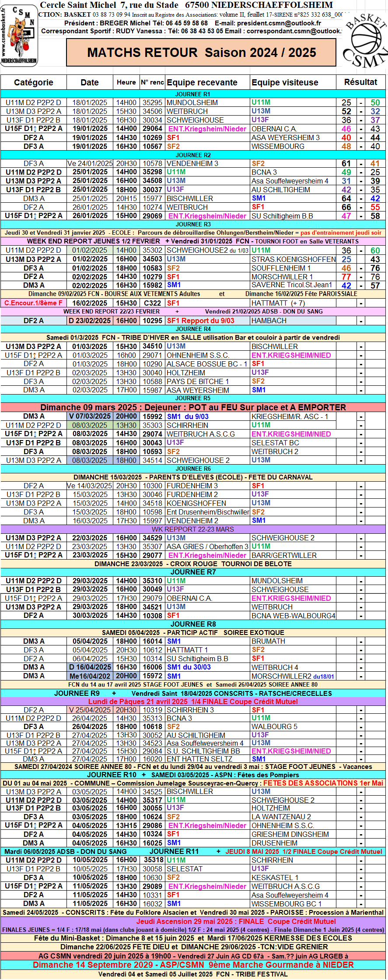
Task: Click match number 10578 on Ve 24/01/2025
Action: [152, 163]
